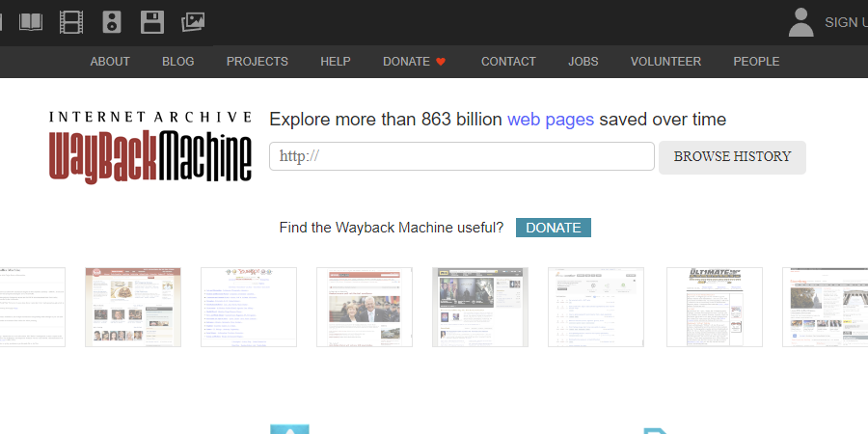868x434 pixels.
Task: Click the teal Donate button
Action: [554, 228]
